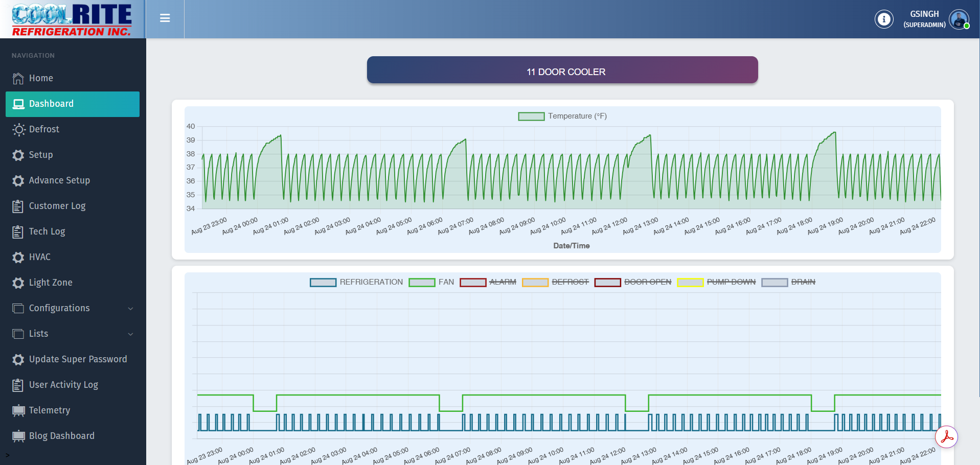
Task: Click the GSINGH user avatar
Action: (x=959, y=19)
